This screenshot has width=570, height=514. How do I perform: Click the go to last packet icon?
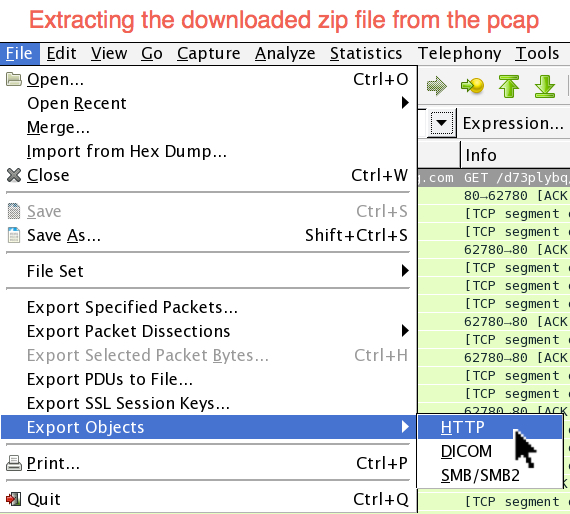coord(545,86)
